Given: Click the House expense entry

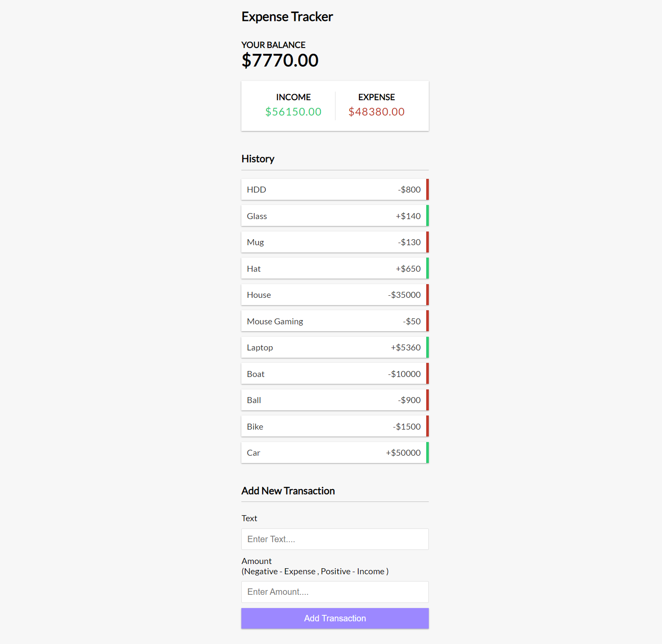Looking at the screenshot, I should 334,294.
